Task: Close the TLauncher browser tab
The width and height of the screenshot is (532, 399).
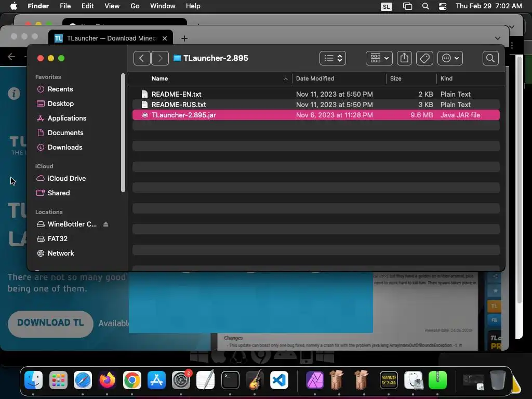Action: tap(165, 38)
